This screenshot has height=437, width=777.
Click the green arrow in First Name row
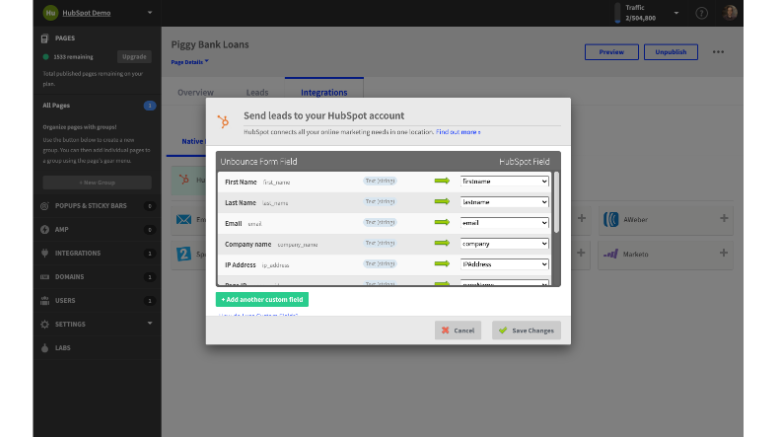click(x=442, y=181)
